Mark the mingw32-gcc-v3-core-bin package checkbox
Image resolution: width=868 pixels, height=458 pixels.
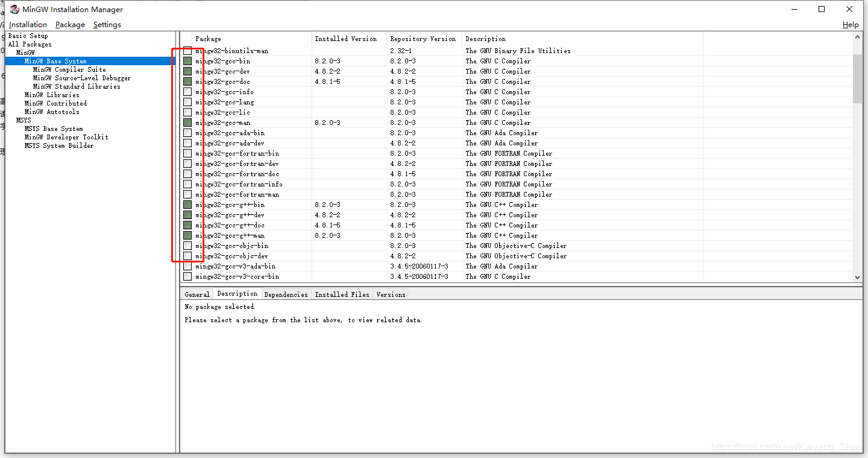pos(187,276)
